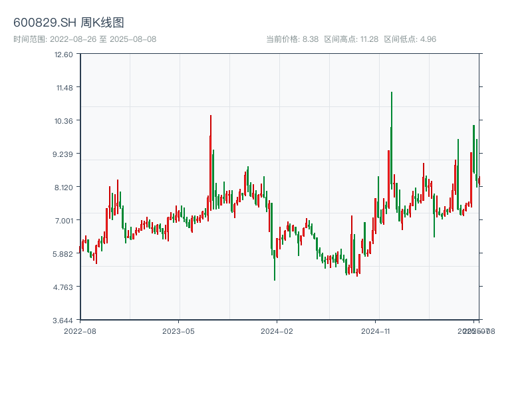Click the green candlestick with lowest wick near 4.96
Screen dimensions: 532x399
coord(274,267)
